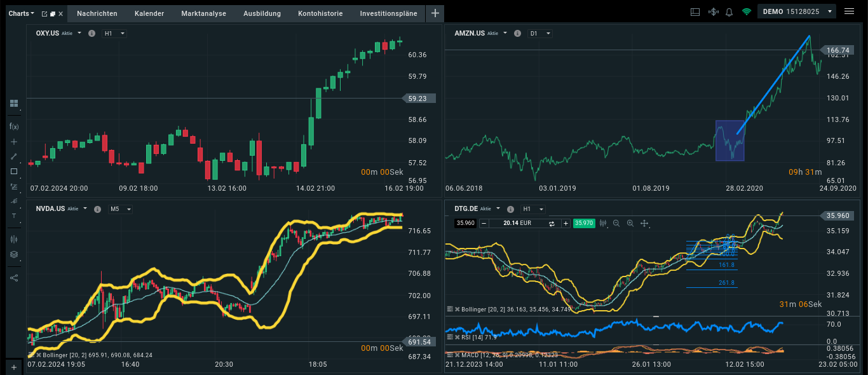Open DTG.DE symbol dropdown

pyautogui.click(x=498, y=208)
